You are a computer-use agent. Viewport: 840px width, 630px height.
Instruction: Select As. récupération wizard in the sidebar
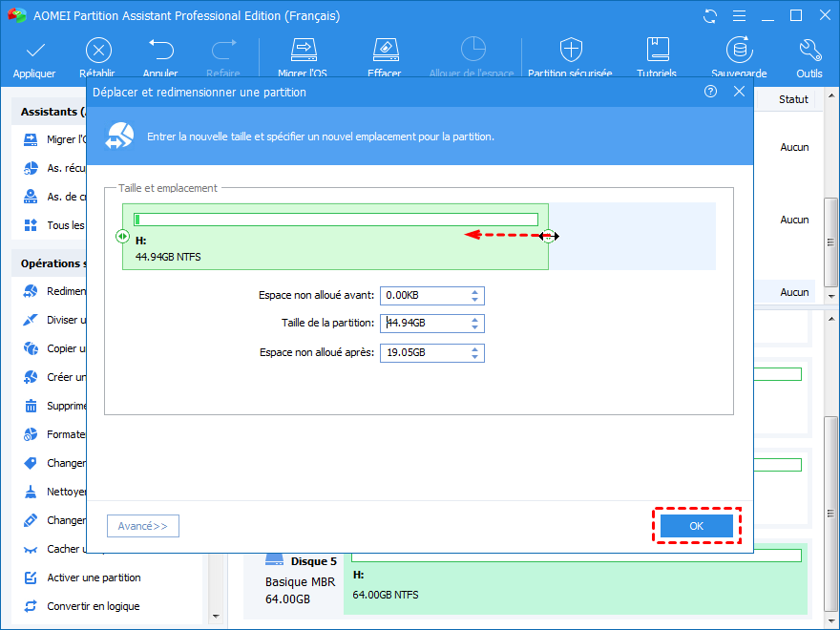(54, 168)
